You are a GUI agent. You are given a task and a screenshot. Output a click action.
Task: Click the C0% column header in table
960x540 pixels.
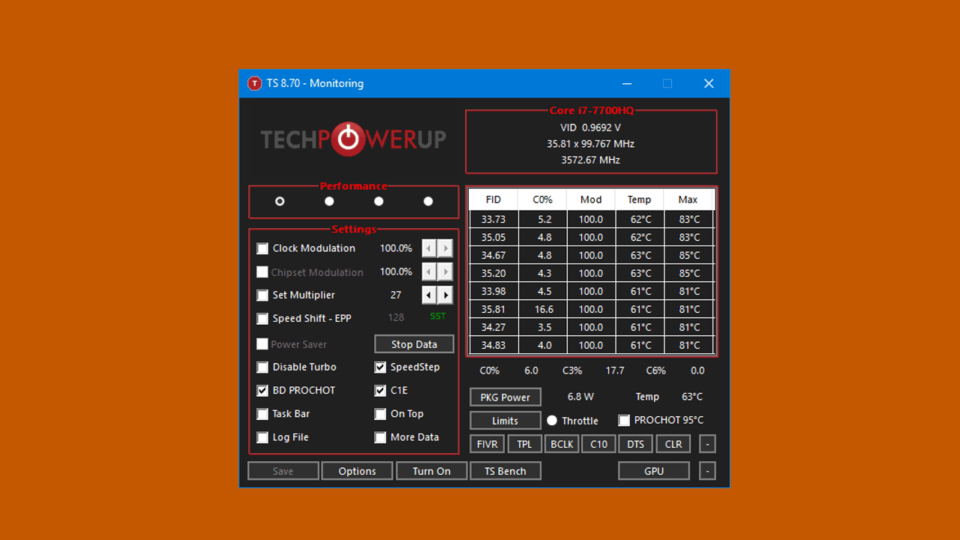542,200
